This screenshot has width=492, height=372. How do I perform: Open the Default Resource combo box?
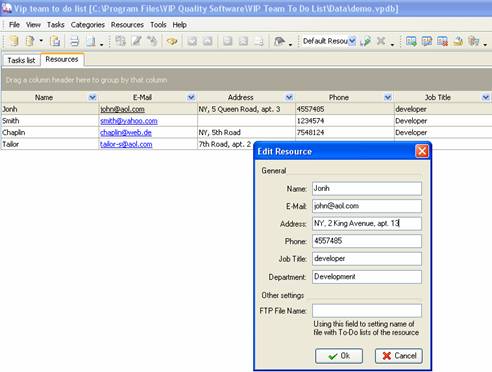pos(329,41)
